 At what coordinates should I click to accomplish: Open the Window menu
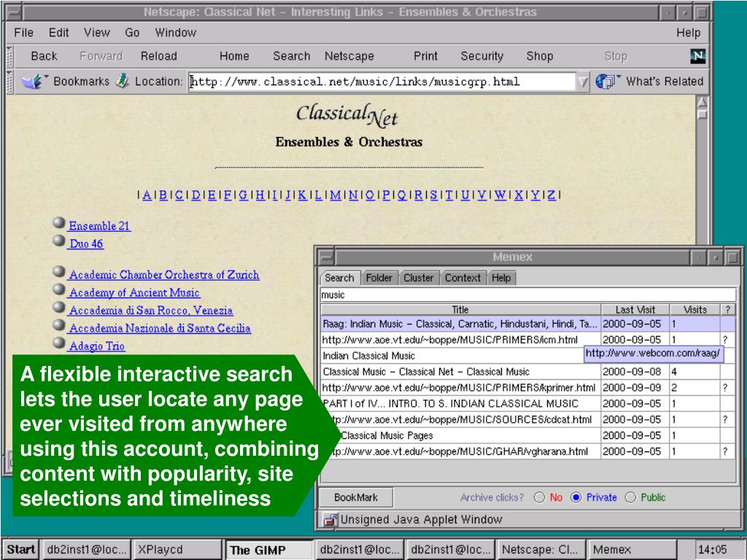coord(175,32)
